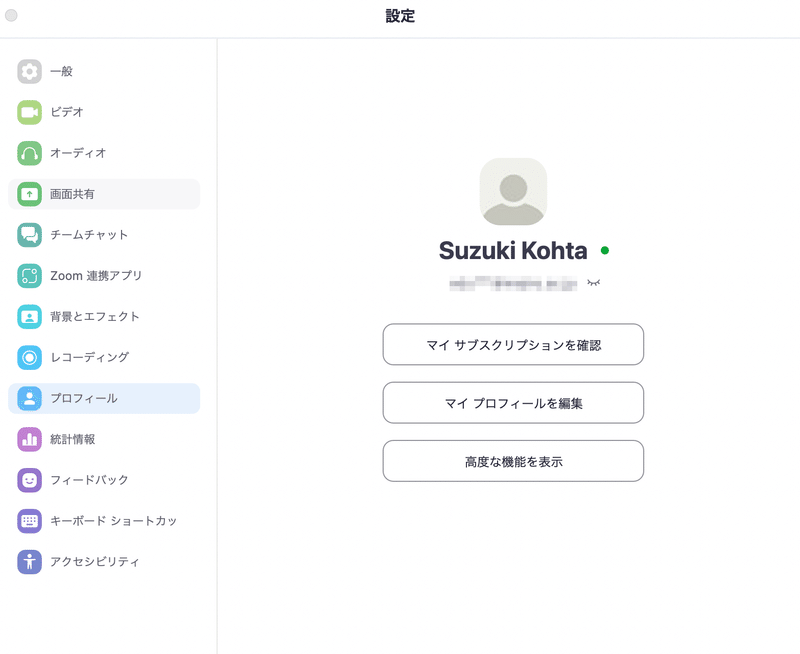Open the 背景とエフェクト icon
The height and width of the screenshot is (654, 800).
30,316
